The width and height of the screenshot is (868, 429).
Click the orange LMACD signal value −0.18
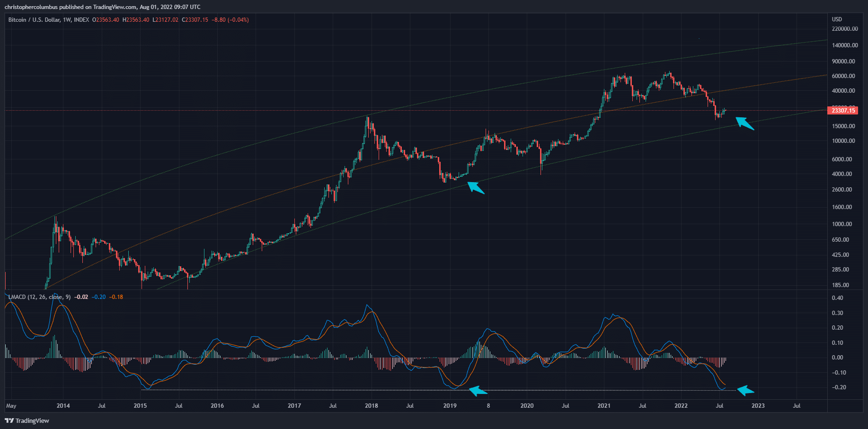click(x=116, y=297)
